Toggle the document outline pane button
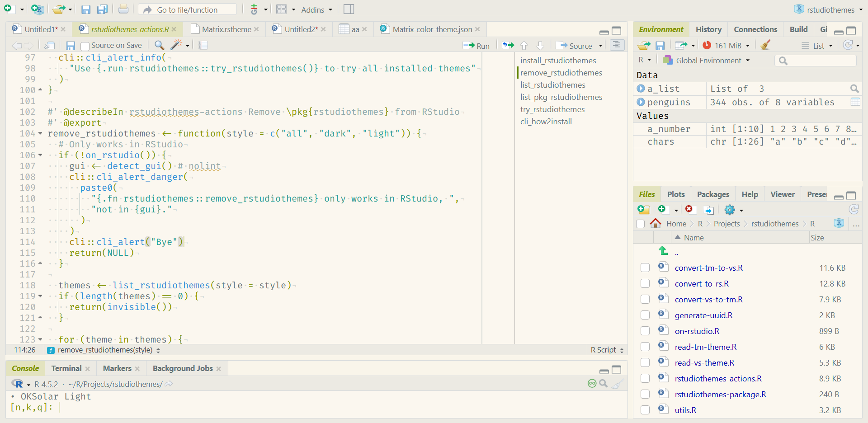This screenshot has height=423, width=868. click(x=617, y=45)
